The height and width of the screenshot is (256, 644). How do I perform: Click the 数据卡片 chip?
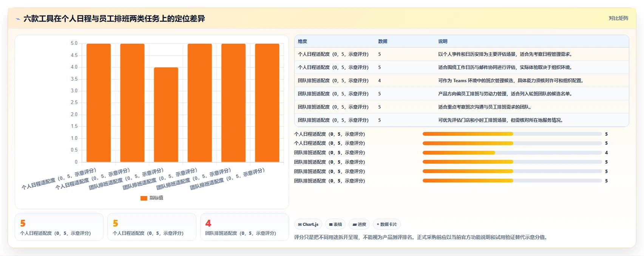coord(387,224)
